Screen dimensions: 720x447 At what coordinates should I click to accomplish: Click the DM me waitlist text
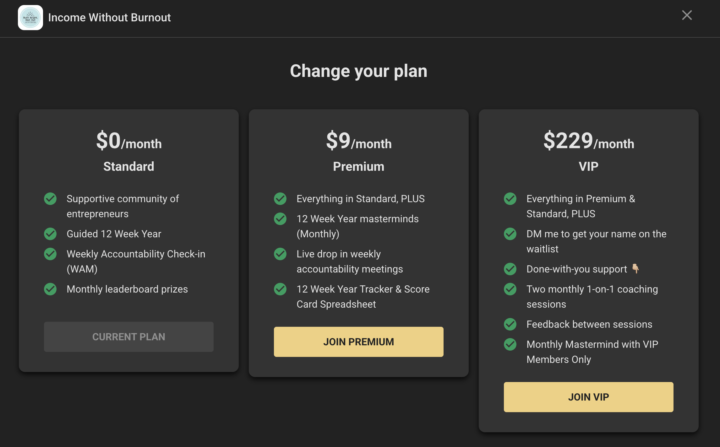(596, 234)
